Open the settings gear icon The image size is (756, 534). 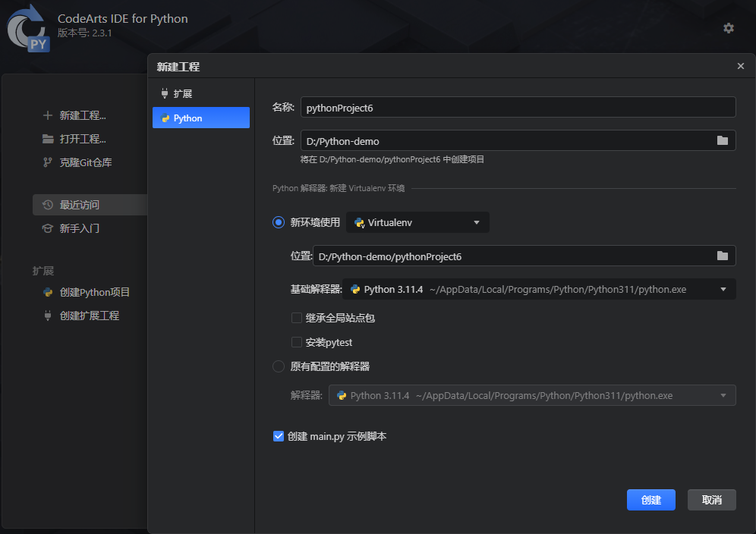coord(729,28)
